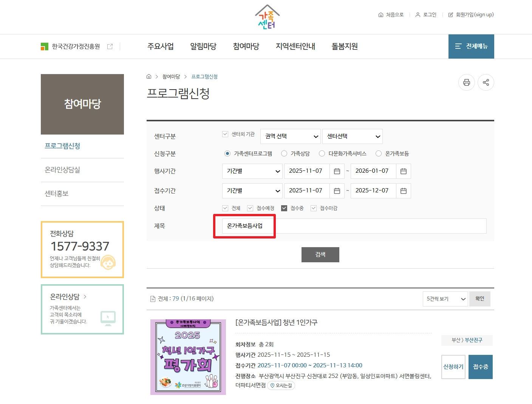Open the calendar picker for 행사기간 start date

pos(337,171)
